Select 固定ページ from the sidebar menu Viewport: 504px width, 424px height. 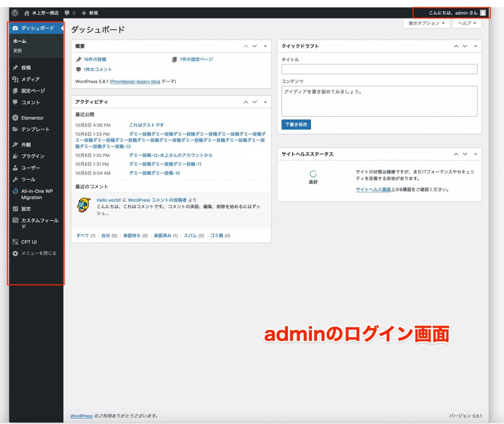pos(33,91)
